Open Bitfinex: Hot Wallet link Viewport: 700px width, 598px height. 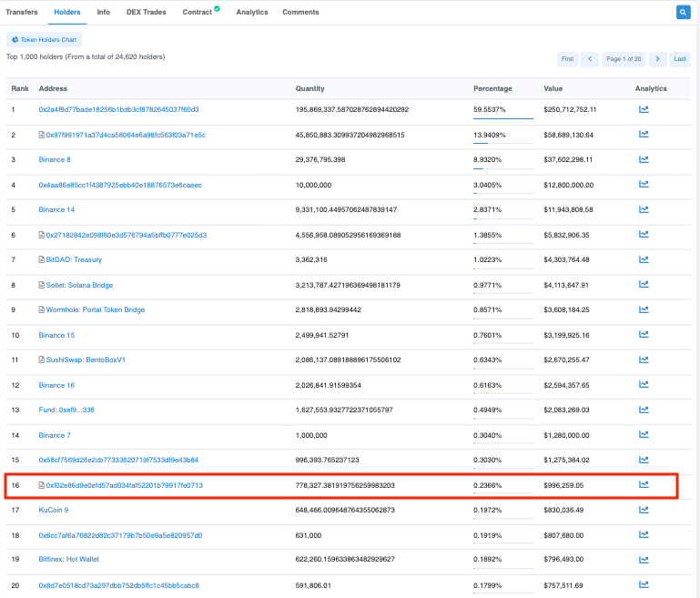pos(69,559)
